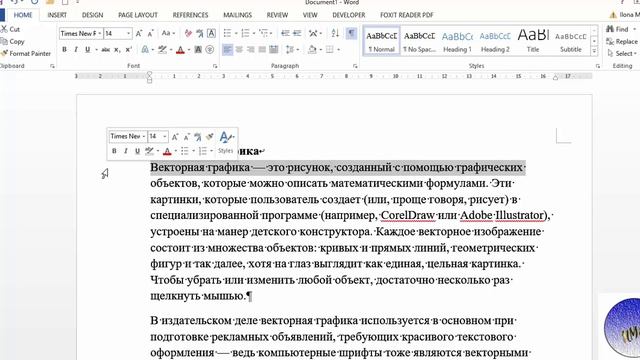Toggle Center paragraph alignment

239,50
